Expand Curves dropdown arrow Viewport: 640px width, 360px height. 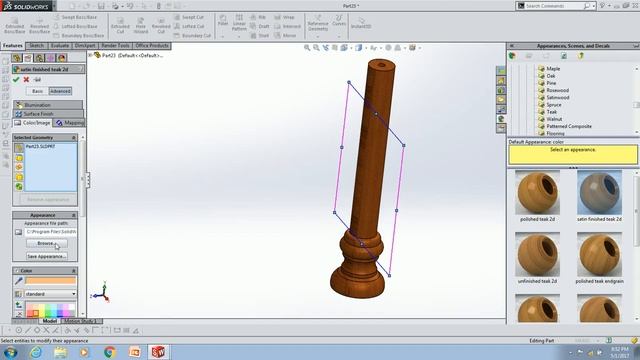[339, 37]
